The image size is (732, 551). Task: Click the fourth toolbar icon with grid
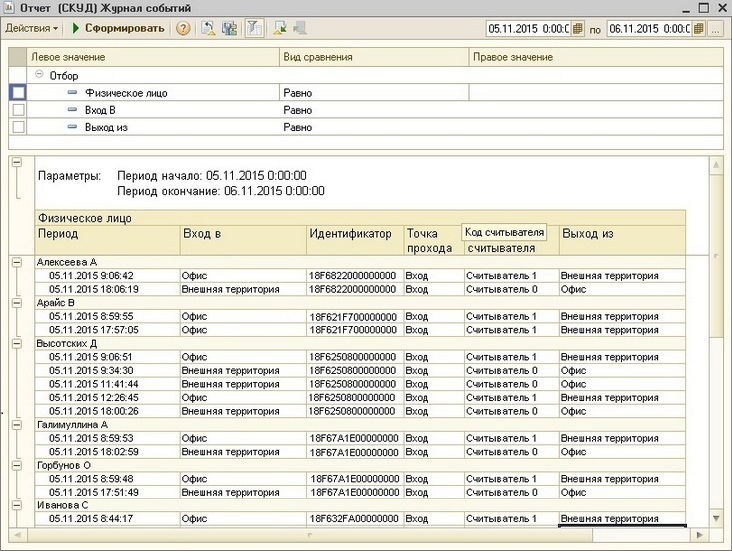[229, 28]
